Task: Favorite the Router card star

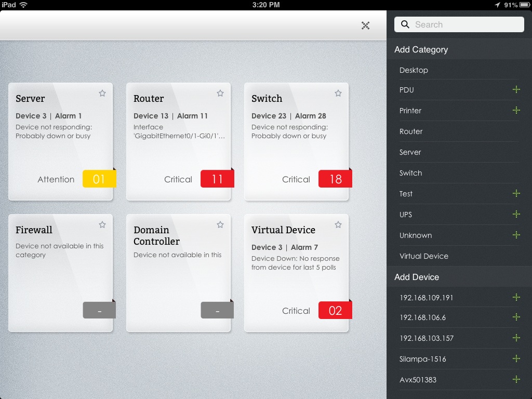Action: click(x=220, y=94)
